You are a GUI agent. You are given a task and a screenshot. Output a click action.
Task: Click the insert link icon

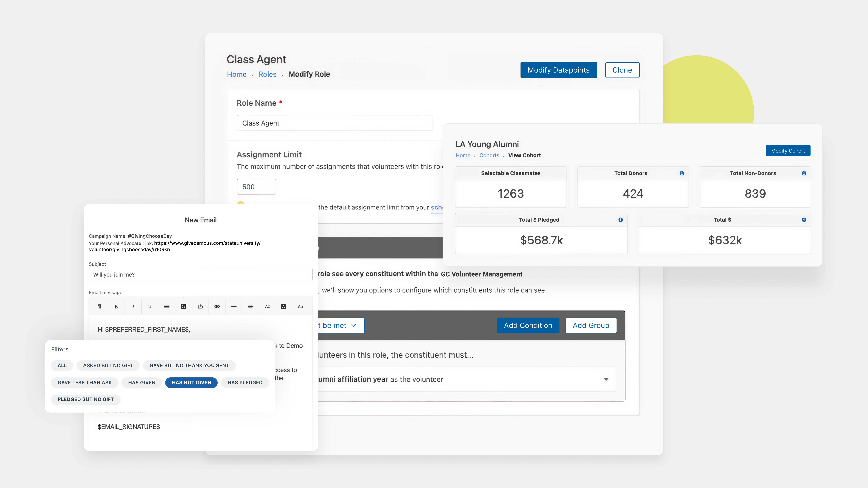(x=217, y=306)
